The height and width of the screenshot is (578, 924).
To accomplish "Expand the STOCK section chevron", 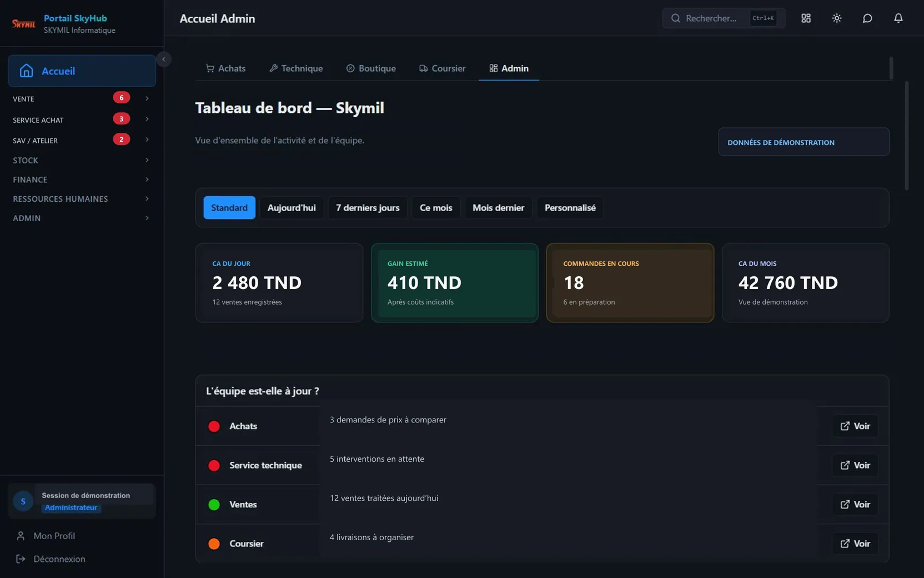I will pos(147,160).
